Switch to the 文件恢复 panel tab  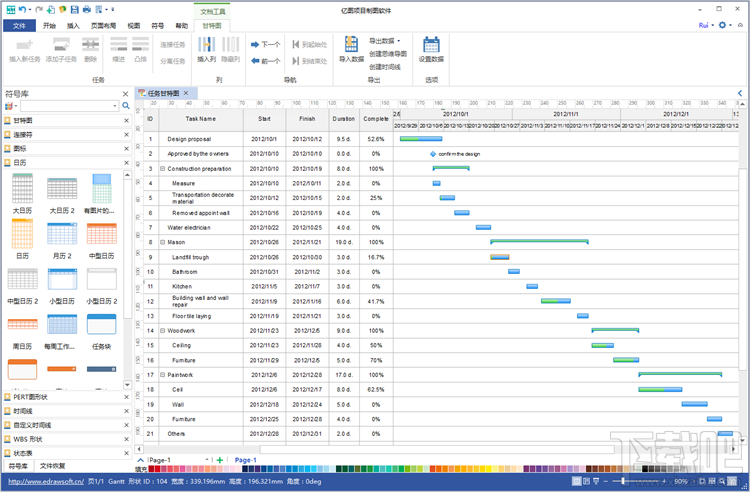52,466
